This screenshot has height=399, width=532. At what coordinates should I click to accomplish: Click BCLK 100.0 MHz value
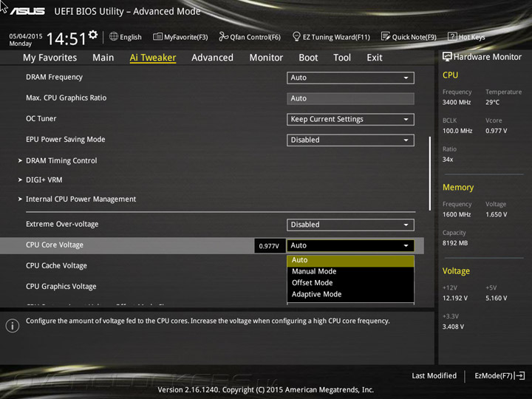457,131
